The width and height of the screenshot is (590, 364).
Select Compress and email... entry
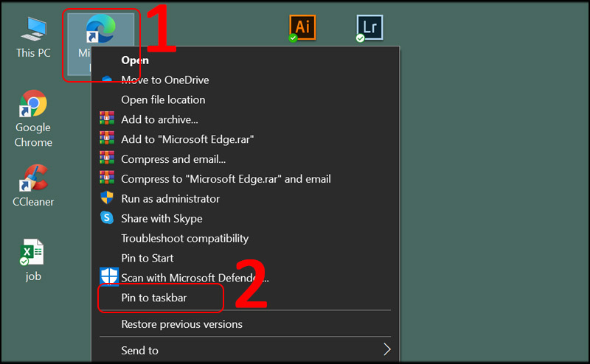coord(173,158)
